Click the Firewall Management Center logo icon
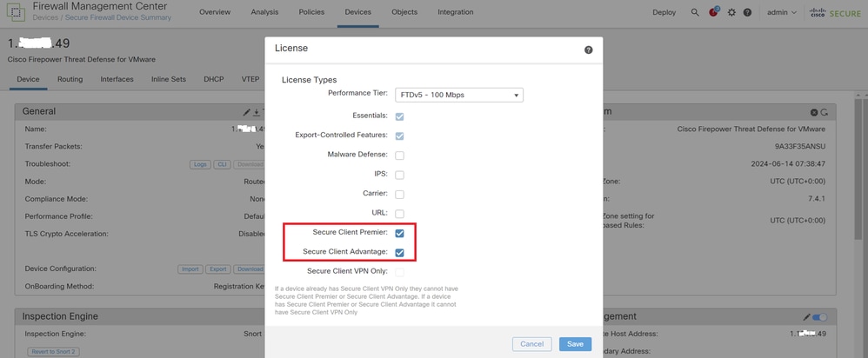Viewport: 868px width, 358px height. point(15,11)
